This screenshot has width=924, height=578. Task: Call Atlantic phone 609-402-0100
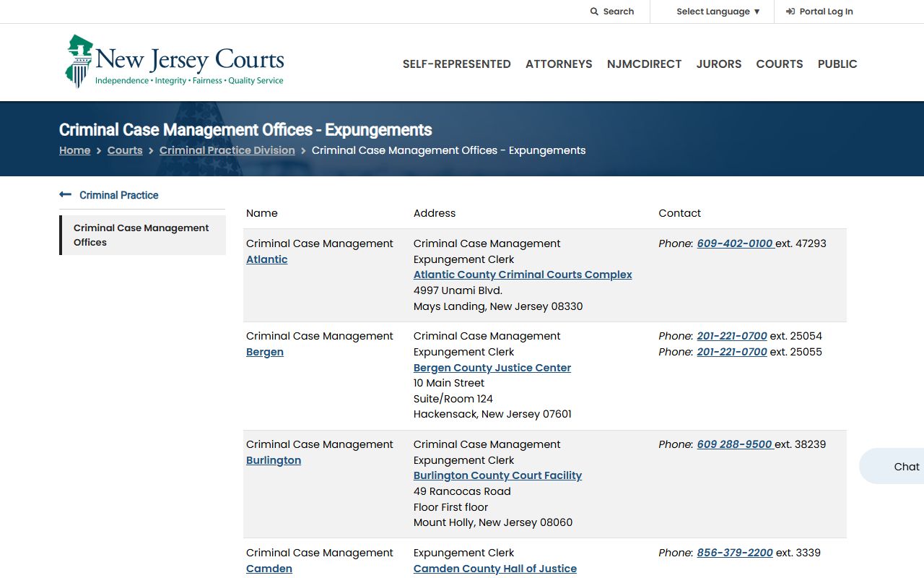point(736,243)
